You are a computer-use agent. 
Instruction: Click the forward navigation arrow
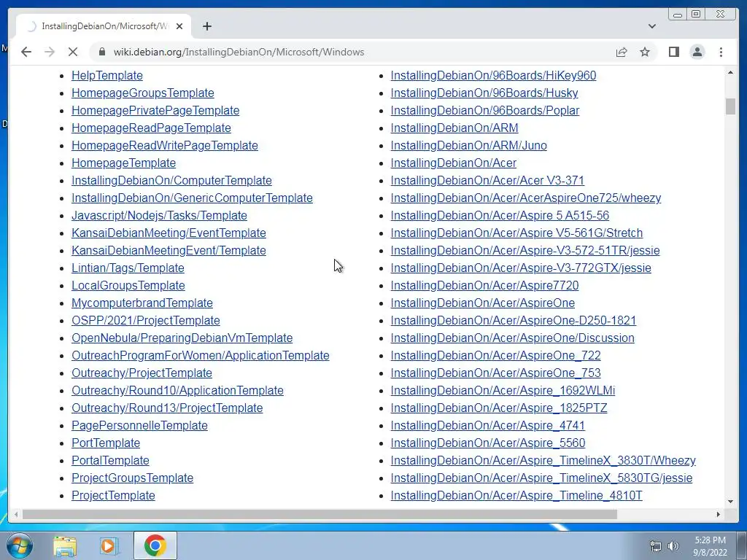pyautogui.click(x=50, y=52)
